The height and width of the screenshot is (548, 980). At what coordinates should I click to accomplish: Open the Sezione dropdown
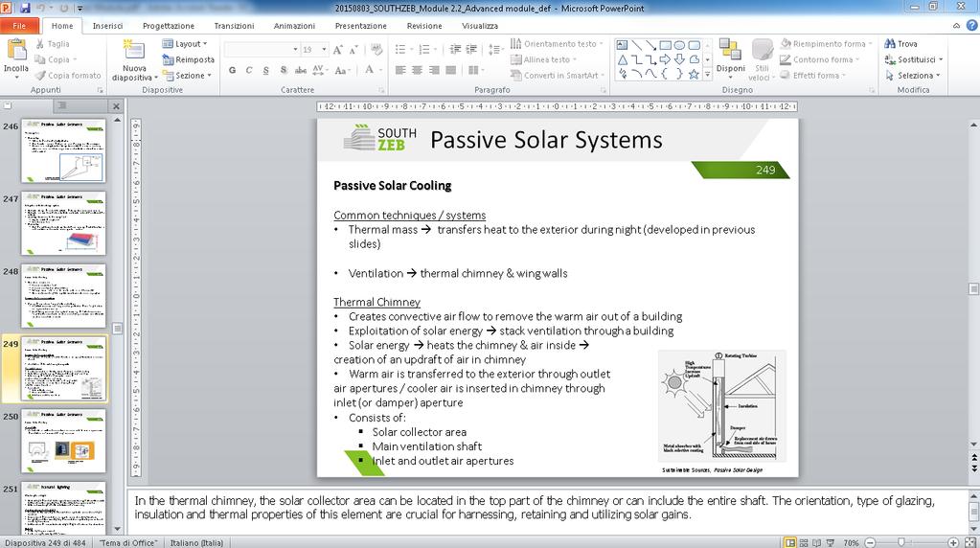pos(187,75)
